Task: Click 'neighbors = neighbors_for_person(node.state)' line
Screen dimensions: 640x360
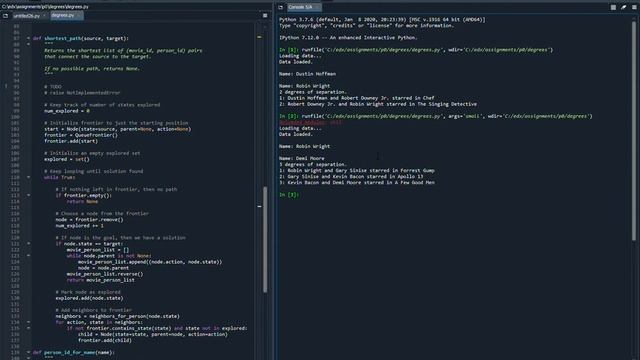Action: coord(118,316)
